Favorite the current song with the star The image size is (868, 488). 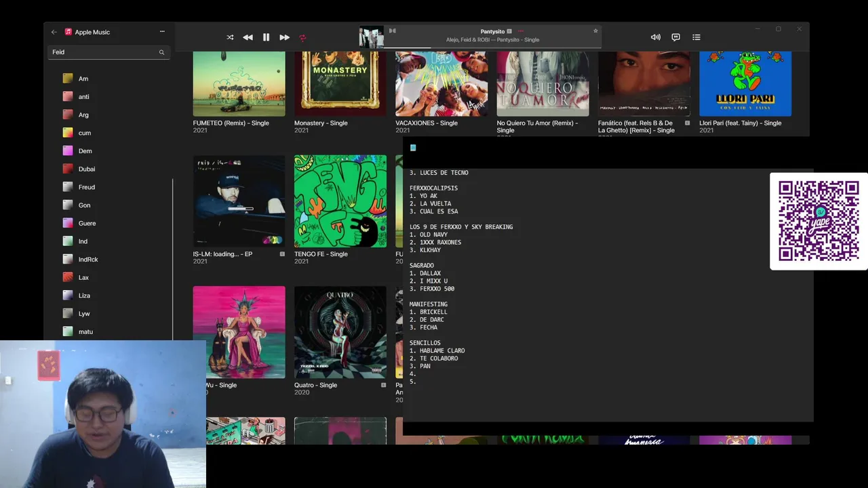click(x=595, y=30)
